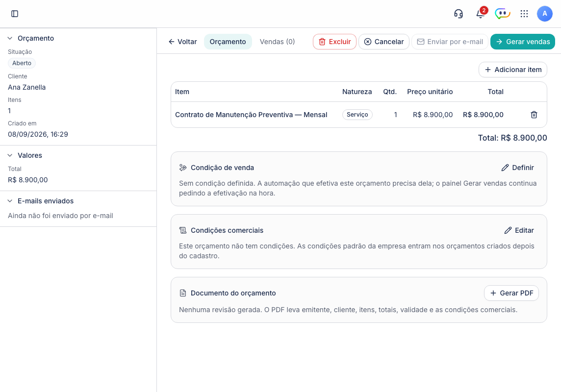The image size is (561, 392).
Task: Collapse the E-mails enviados section
Action: (x=10, y=201)
